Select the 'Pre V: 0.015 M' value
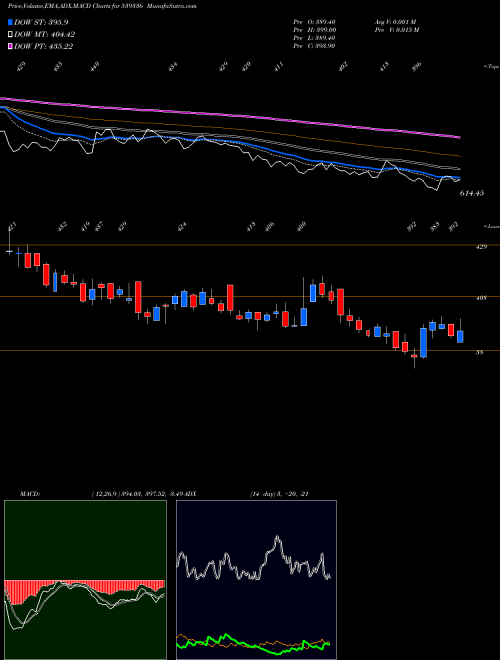Image resolution: width=500 pixels, height=660 pixels. pos(398,30)
